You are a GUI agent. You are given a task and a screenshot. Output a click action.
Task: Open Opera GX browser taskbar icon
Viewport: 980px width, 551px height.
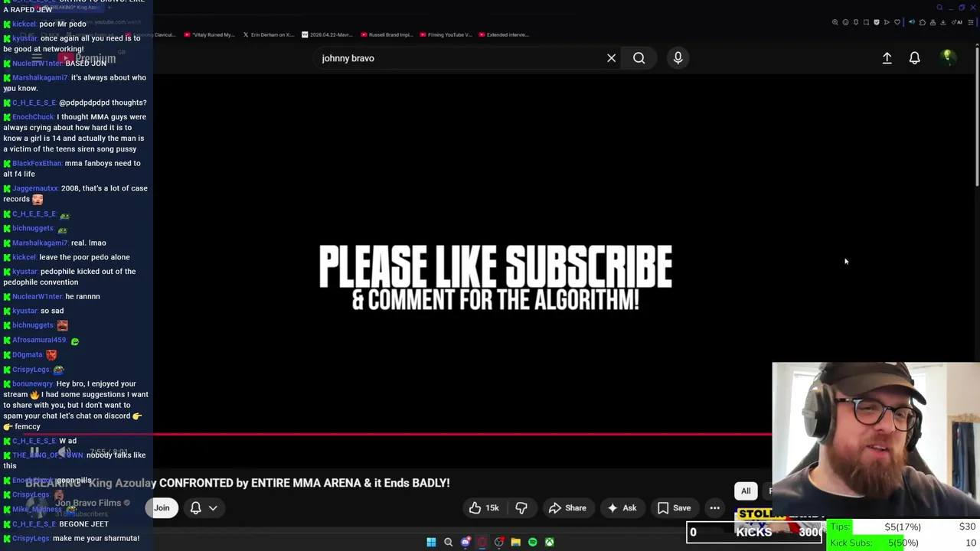[x=482, y=542]
